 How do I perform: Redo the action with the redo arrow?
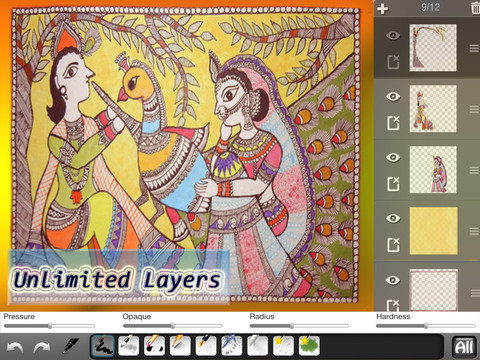[x=42, y=348]
